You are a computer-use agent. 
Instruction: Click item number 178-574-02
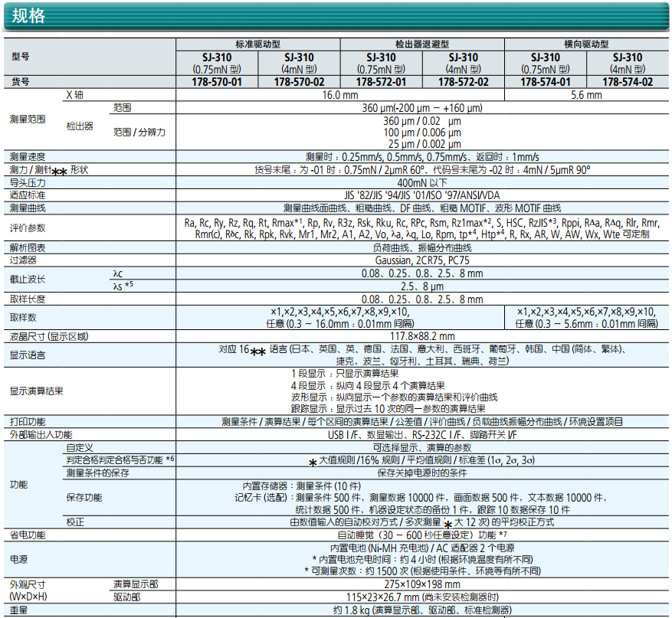tap(627, 82)
